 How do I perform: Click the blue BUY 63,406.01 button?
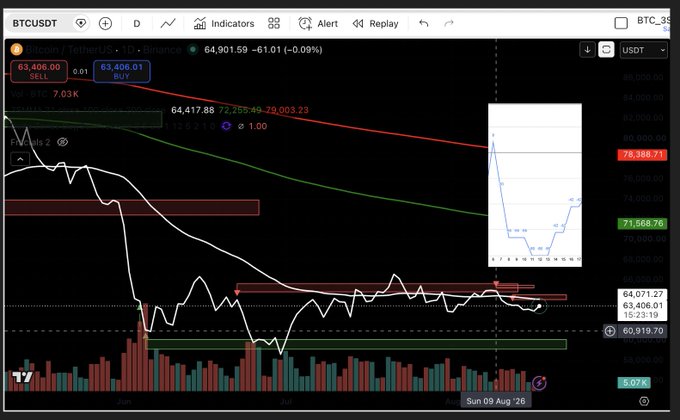122,71
